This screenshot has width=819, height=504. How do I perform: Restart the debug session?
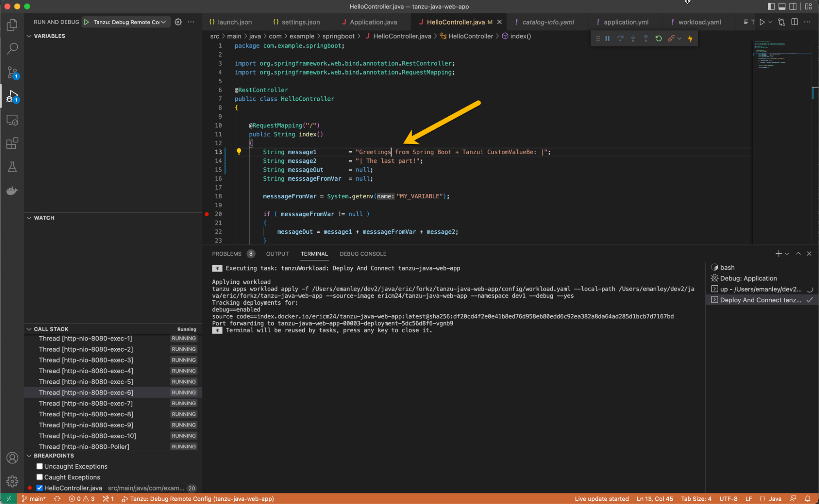pyautogui.click(x=658, y=39)
